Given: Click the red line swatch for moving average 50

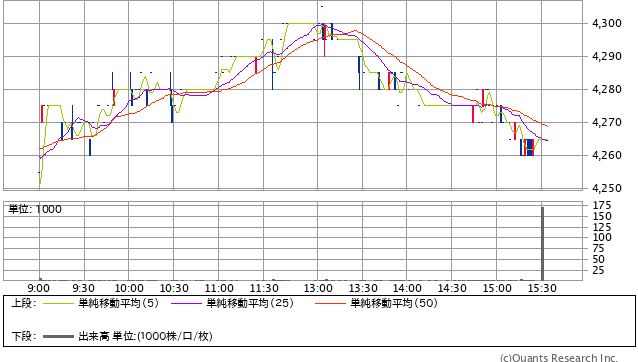Looking at the screenshot, I should (330, 303).
